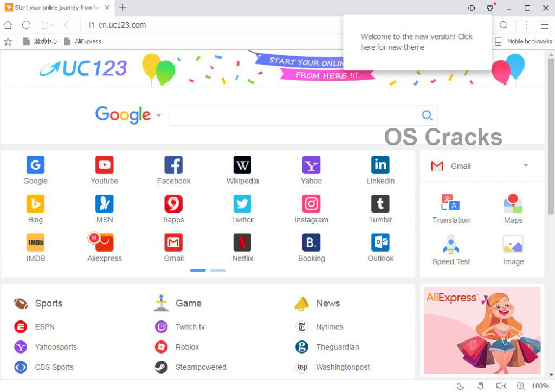Switch to second shortcuts page indicator

(218, 271)
